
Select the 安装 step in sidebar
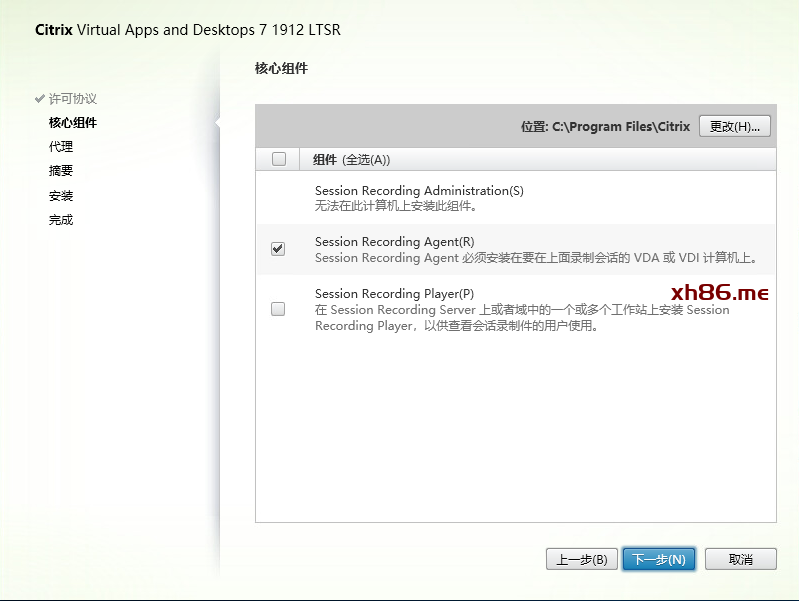click(x=61, y=196)
